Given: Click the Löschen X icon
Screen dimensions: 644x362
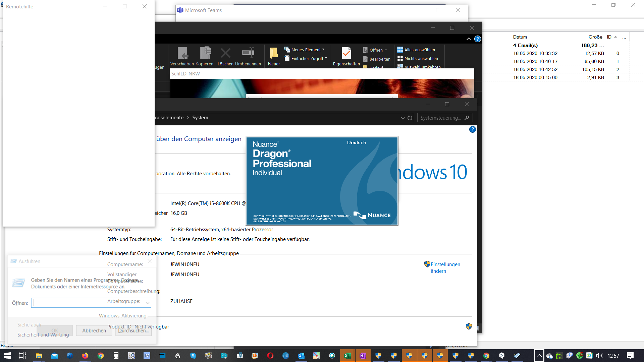Looking at the screenshot, I should (225, 53).
